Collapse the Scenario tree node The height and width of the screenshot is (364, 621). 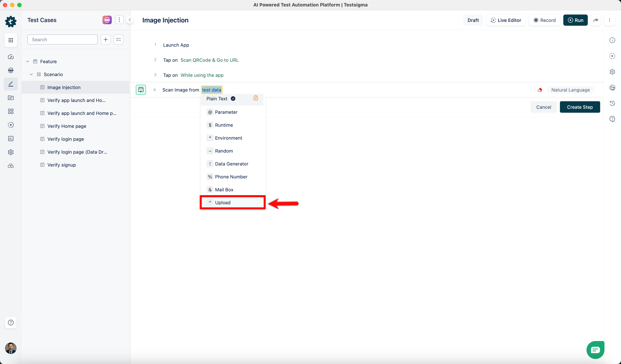point(31,74)
